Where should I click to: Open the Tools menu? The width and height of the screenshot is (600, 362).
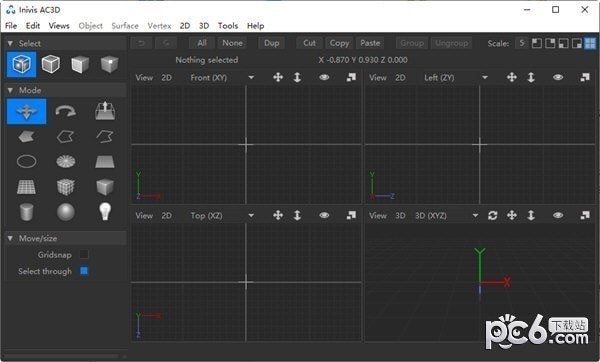pos(228,26)
